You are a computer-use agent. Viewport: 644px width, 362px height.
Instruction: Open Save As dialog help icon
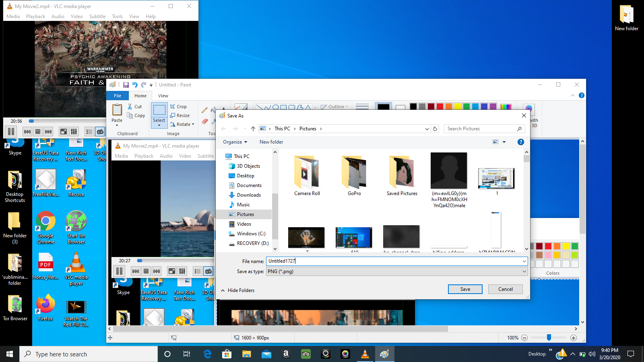tap(520, 142)
